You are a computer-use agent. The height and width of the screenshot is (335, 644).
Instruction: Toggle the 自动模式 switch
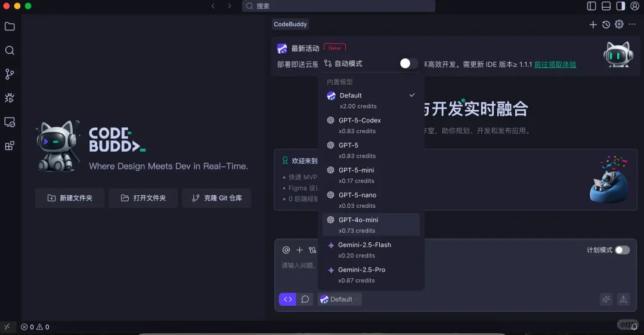408,63
